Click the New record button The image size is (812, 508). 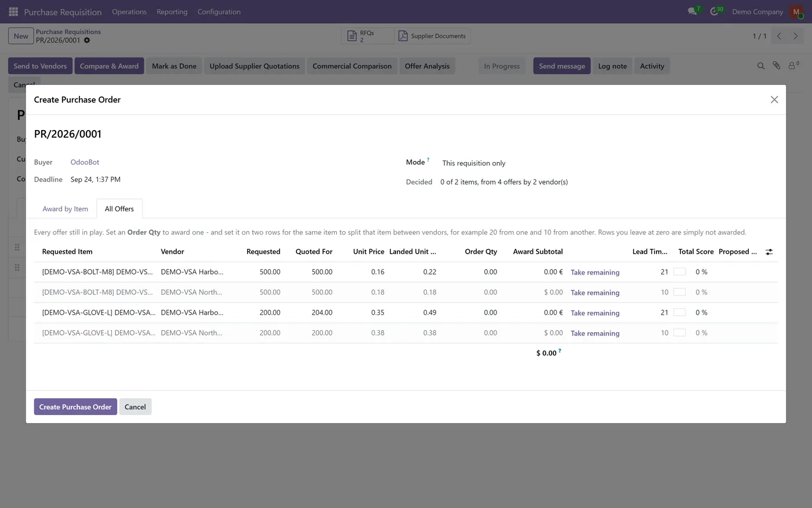click(21, 36)
